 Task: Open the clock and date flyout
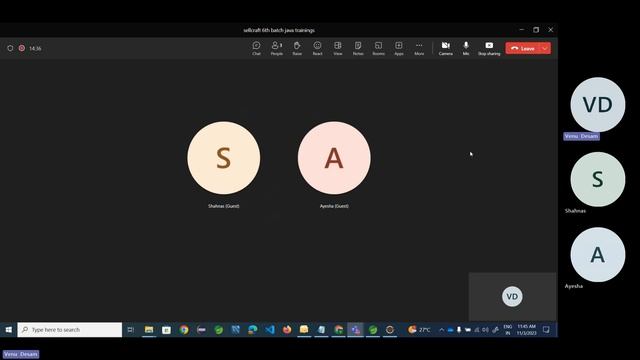[527, 330]
